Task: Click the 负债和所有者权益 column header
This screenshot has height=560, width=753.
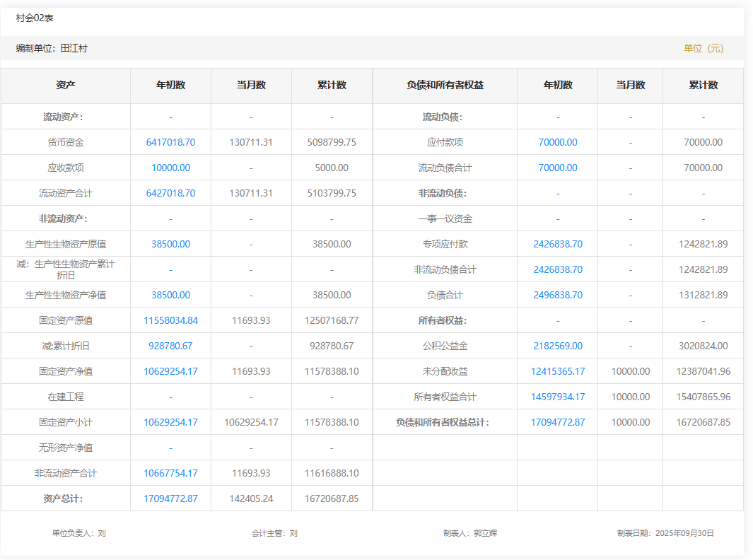Action: [x=445, y=85]
